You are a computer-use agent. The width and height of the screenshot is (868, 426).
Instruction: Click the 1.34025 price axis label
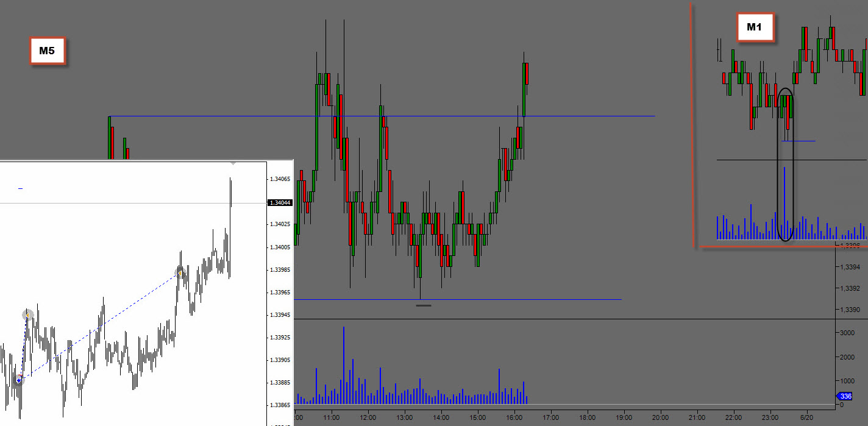280,224
